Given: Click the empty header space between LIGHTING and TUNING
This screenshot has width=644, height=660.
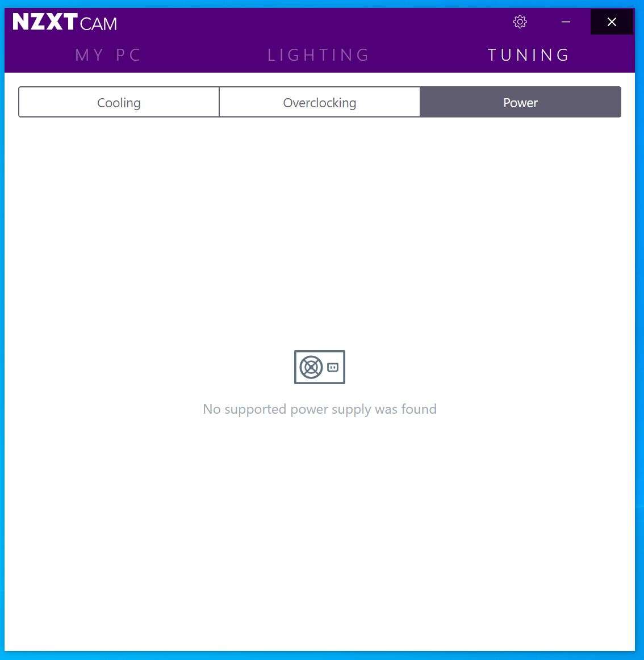Looking at the screenshot, I should click(x=429, y=55).
